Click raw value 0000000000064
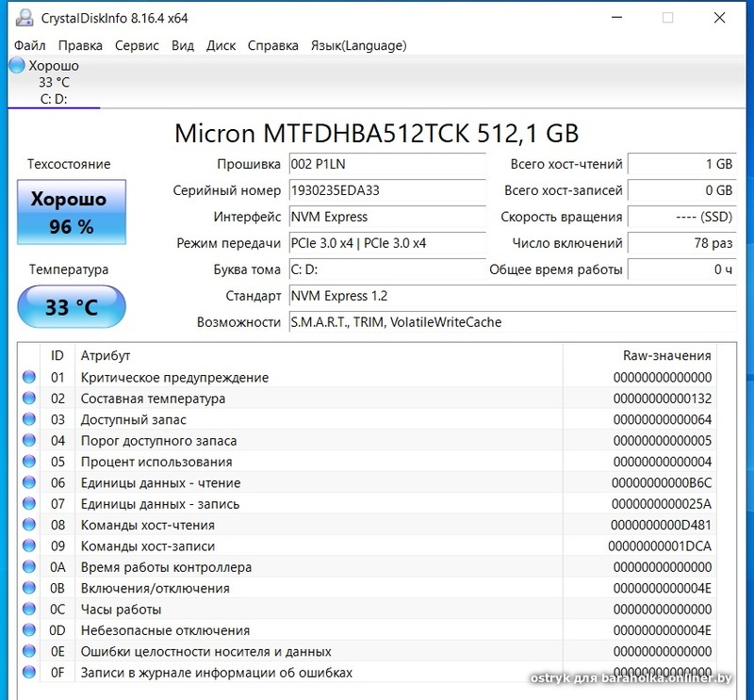This screenshot has width=754, height=700. 663,419
